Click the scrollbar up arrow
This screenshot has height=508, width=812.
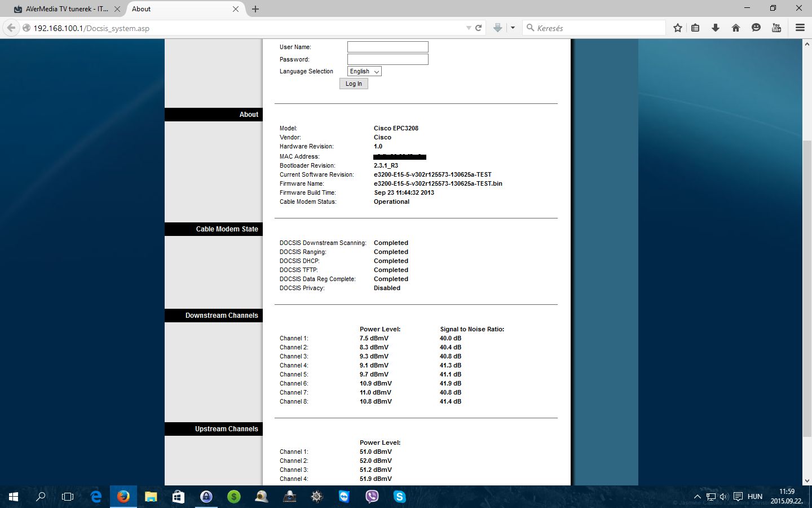coord(807,43)
